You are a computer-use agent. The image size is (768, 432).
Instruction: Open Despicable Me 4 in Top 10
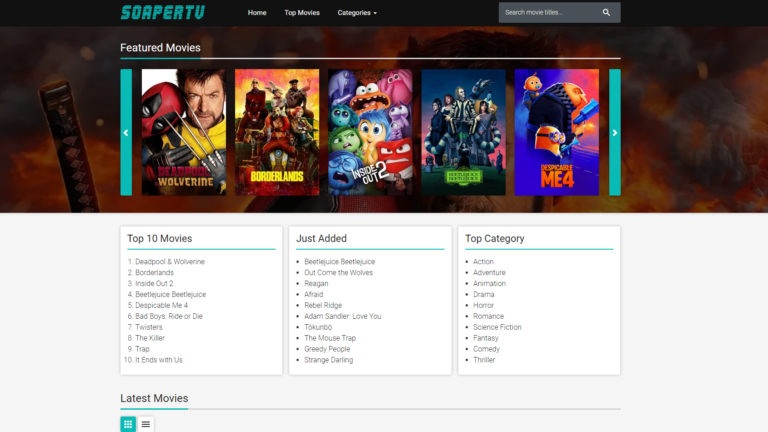click(x=161, y=305)
